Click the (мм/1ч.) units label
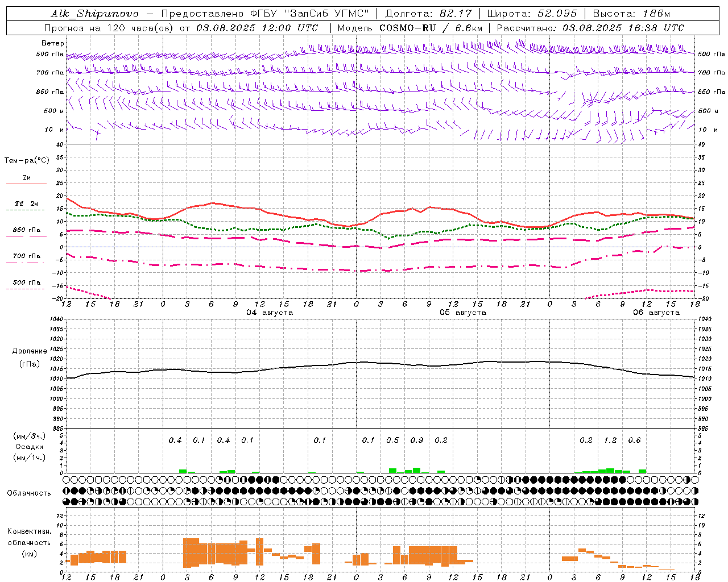728x582 pixels. pos(30,458)
